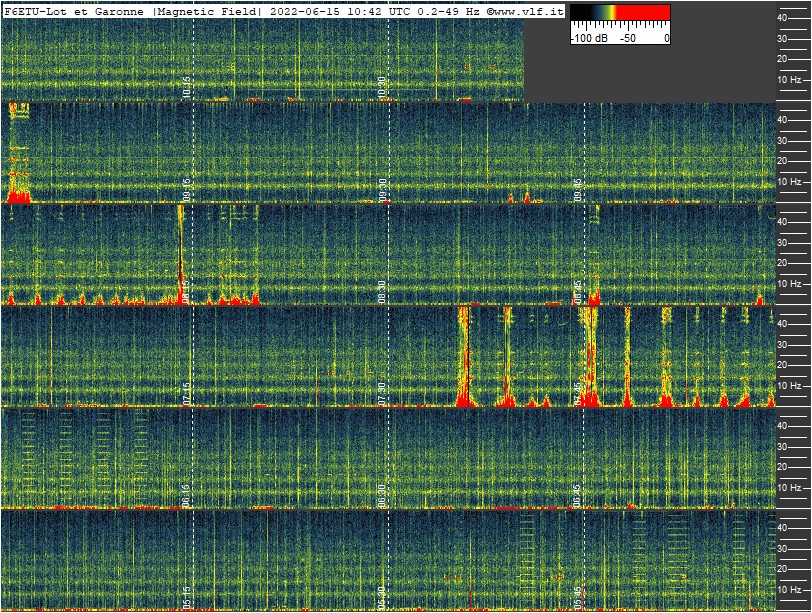Jump to the 09:45 time marker
Image resolution: width=812 pixels, height=613 pixels.
578,190
